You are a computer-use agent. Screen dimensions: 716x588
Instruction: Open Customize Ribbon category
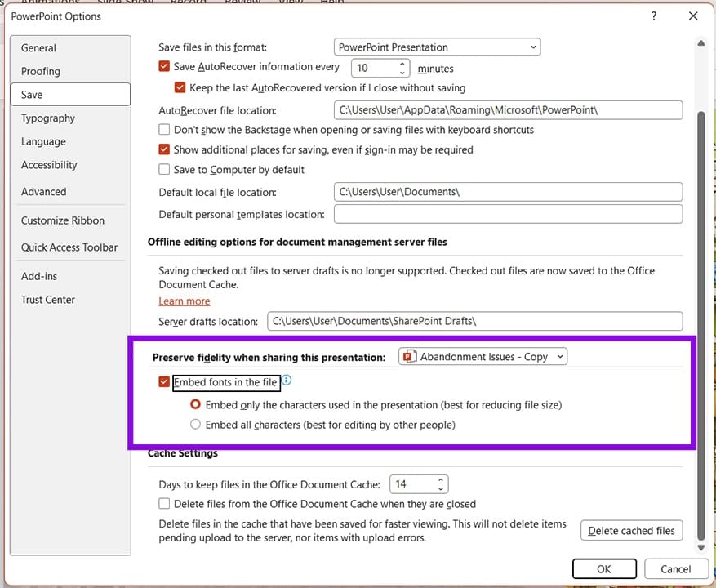tap(70, 220)
